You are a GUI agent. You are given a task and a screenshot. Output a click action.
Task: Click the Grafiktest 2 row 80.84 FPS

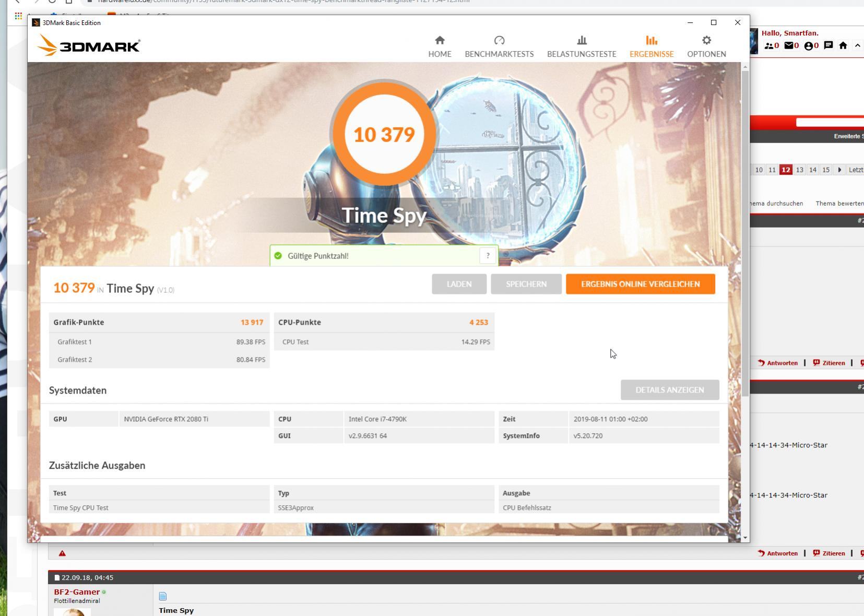[x=159, y=360]
